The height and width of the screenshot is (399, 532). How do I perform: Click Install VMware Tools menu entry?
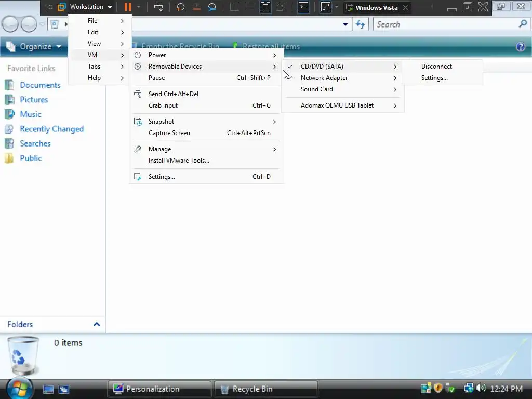206,161
